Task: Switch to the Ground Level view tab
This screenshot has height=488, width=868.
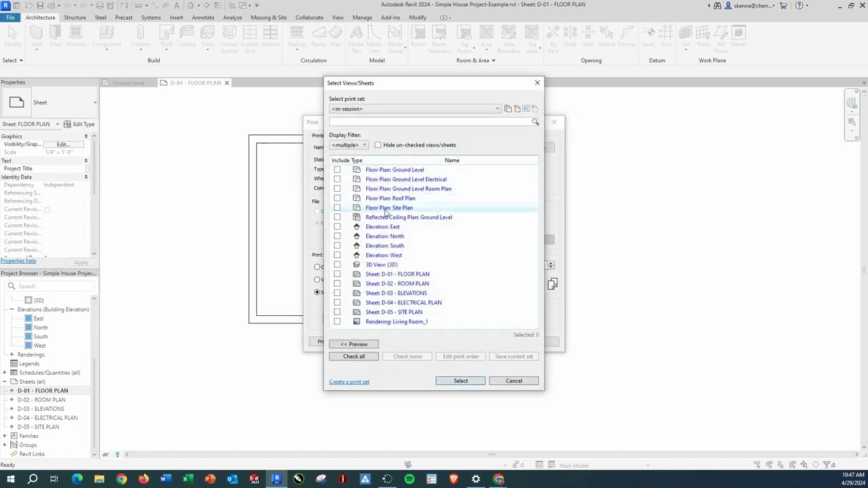Action: click(128, 83)
